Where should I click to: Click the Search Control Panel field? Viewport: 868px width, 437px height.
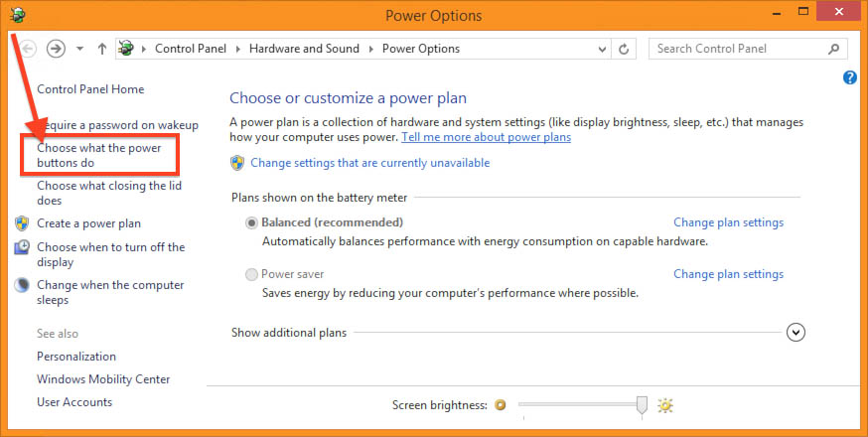tap(740, 49)
